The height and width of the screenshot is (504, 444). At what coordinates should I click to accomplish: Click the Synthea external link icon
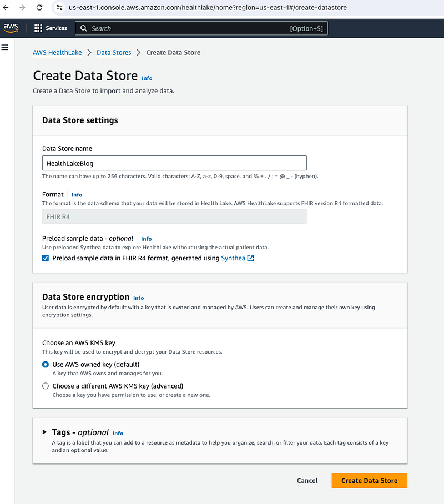coord(250,258)
